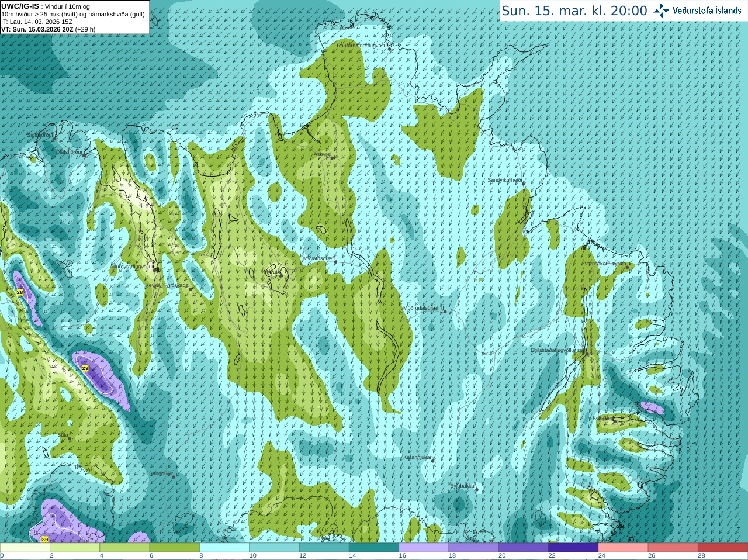Click the Ásbyrgi station dot
This screenshot has height=560, width=748.
(333, 158)
